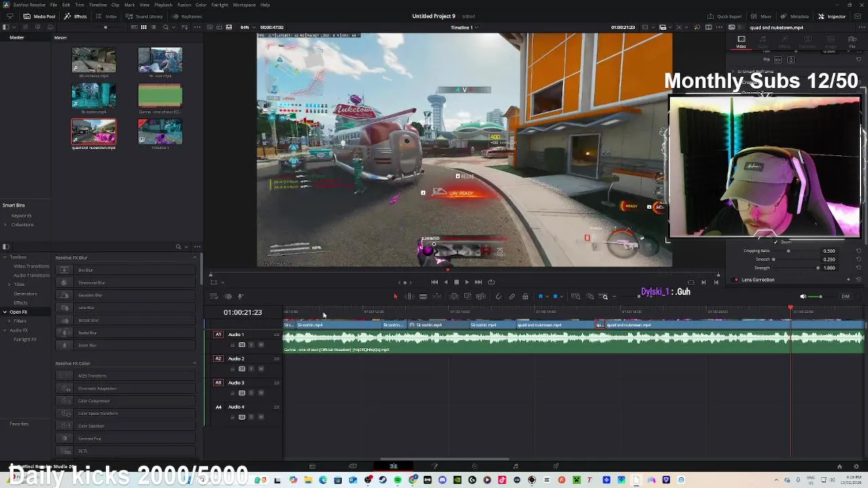868x488 pixels.
Task: Toggle the timeline position lock icon
Action: pos(525,296)
